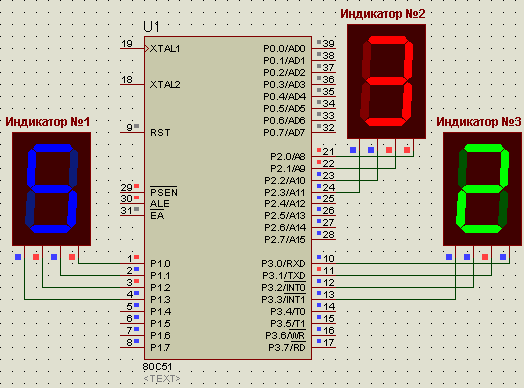Image resolution: width=524 pixels, height=388 pixels.
Task: Click the P0.5/AD5 pin name
Action: click(284, 109)
